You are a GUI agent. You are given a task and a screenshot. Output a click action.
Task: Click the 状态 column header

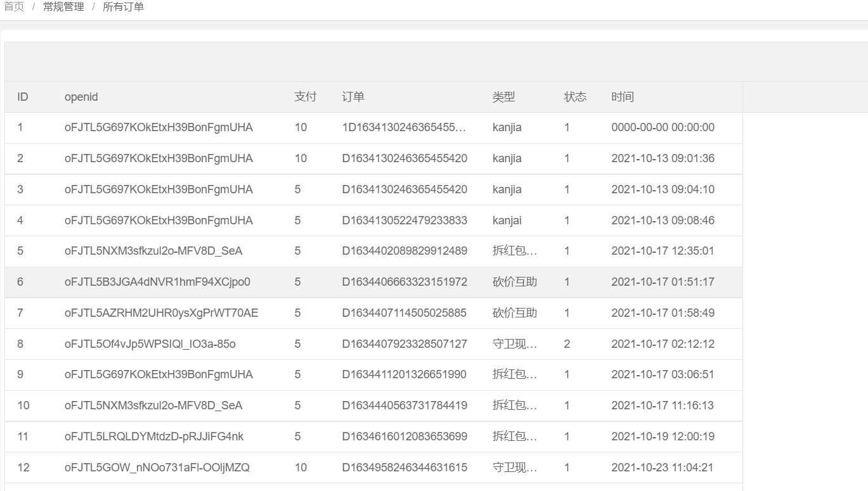click(x=575, y=97)
